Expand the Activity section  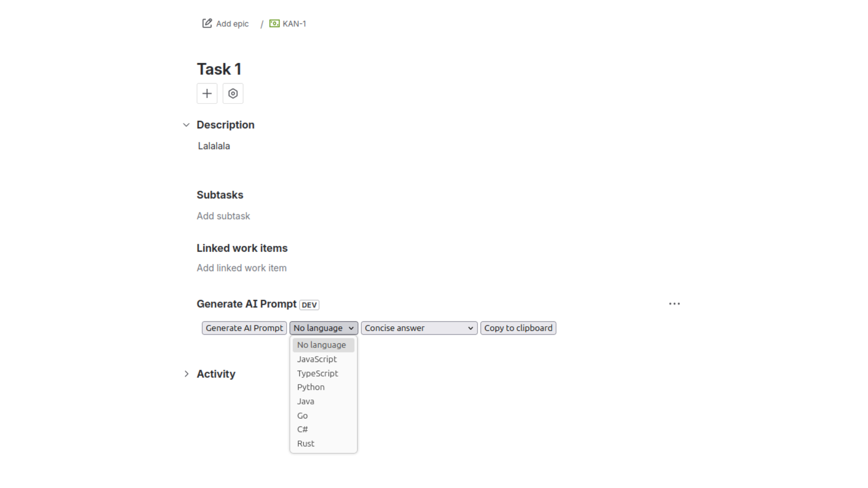pos(187,374)
